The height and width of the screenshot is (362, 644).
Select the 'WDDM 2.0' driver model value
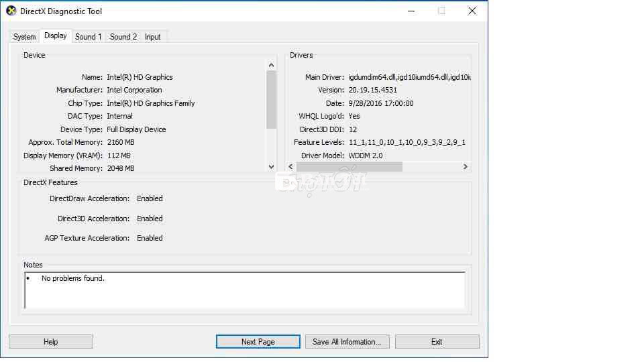coord(366,156)
